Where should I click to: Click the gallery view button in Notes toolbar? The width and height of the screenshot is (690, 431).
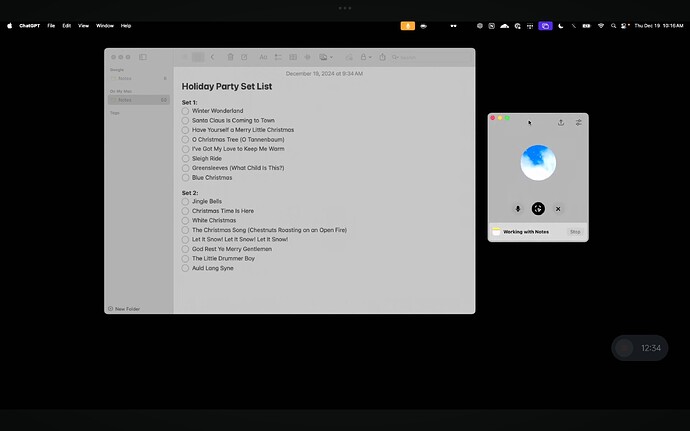pos(198,57)
